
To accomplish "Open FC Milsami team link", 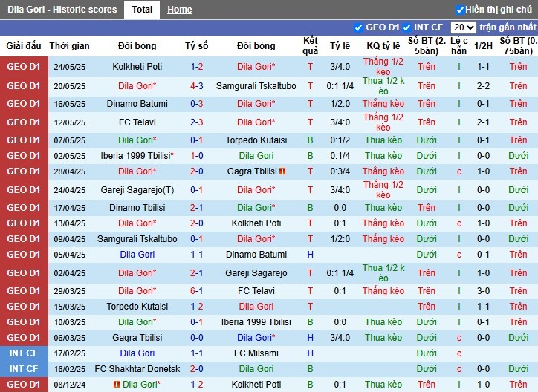I will (x=256, y=353).
